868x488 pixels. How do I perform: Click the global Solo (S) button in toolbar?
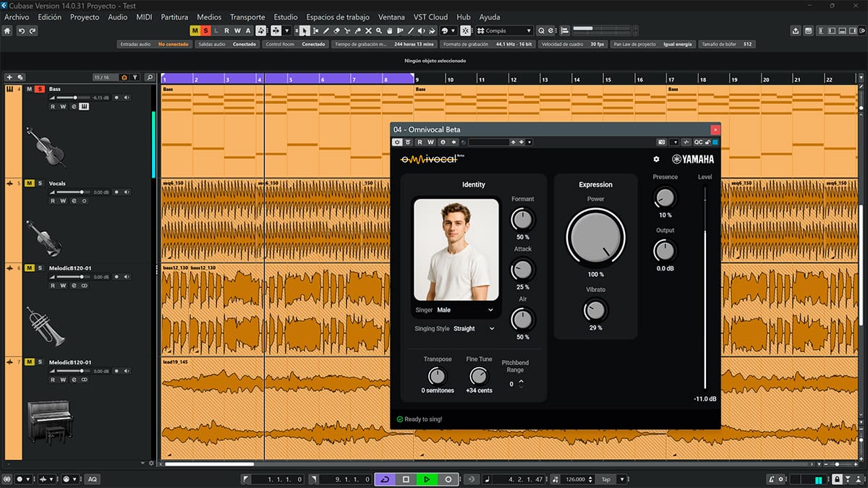[205, 31]
